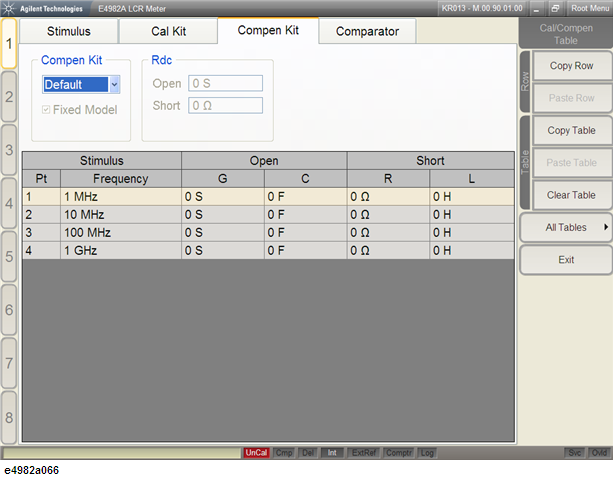The image size is (613, 478).
Task: Click the Ovld status indicator
Action: point(599,453)
